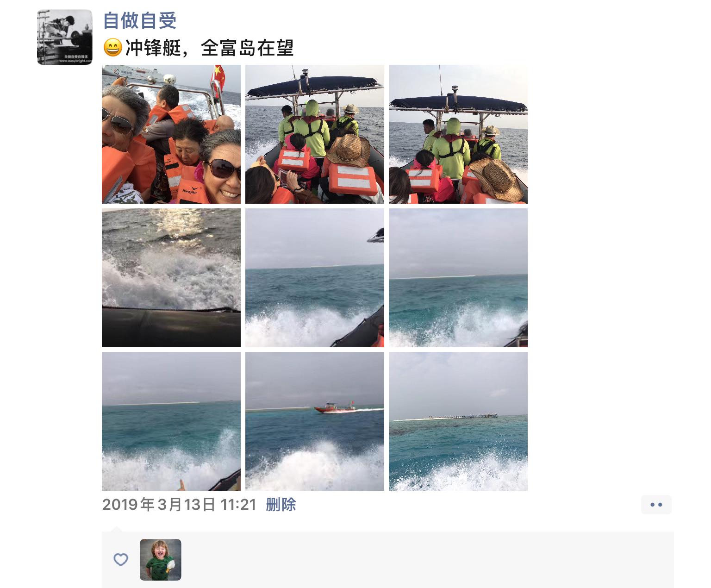Click the heart like icon
Screen dimensions: 711x588
click(x=121, y=559)
